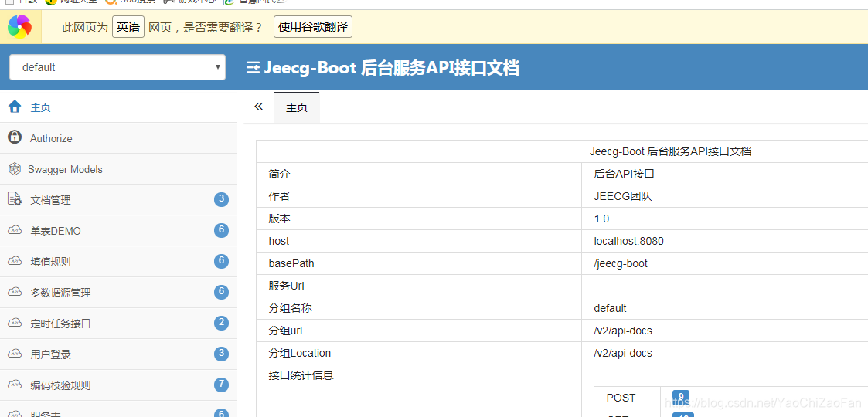This screenshot has width=868, height=417.
Task: Click the cloud API icon beside 编码校验规则
Action: (15, 385)
